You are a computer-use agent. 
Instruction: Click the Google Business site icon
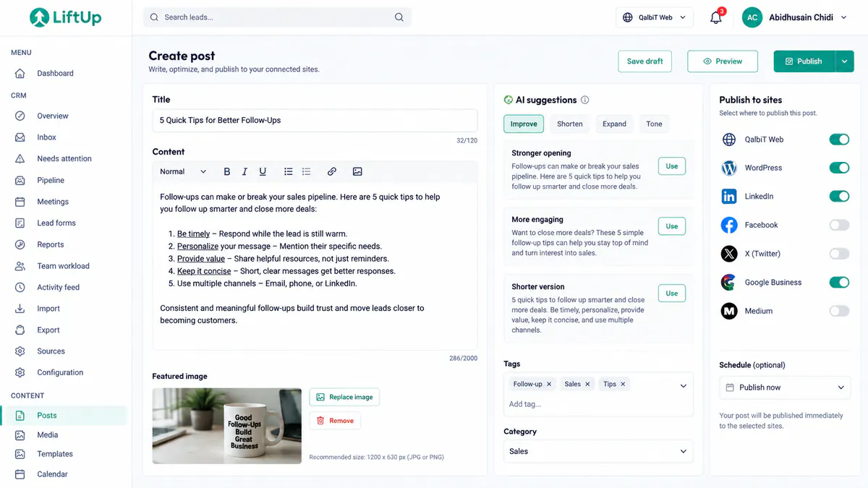pyautogui.click(x=729, y=282)
